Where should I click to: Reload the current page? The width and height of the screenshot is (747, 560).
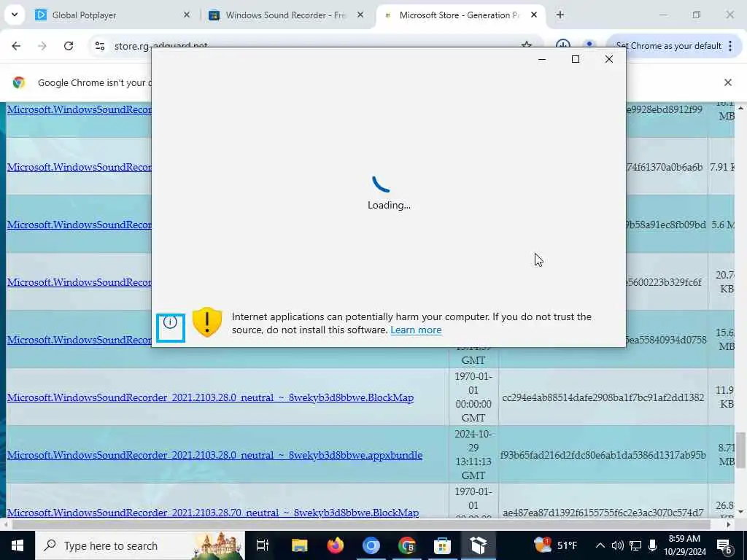tap(69, 46)
